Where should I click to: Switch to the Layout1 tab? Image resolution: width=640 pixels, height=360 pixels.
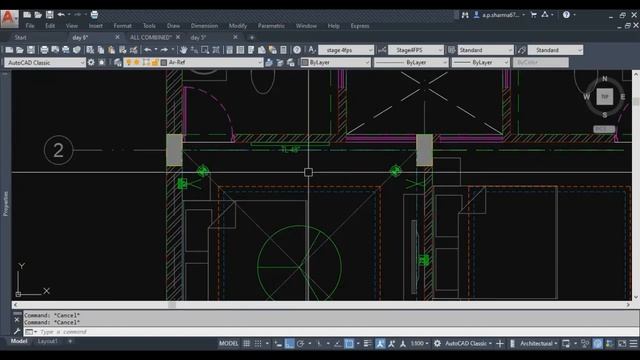click(47, 341)
